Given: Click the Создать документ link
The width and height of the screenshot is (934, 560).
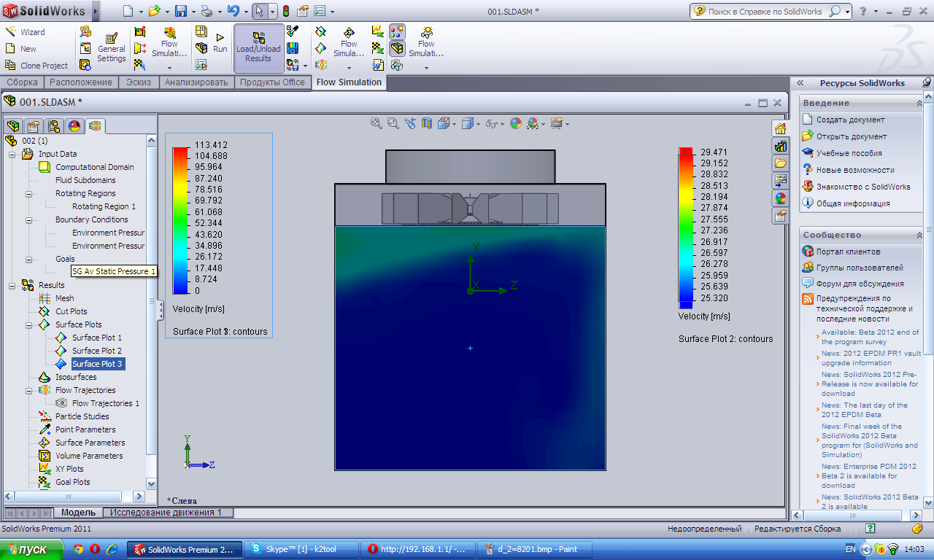Looking at the screenshot, I should 850,120.
